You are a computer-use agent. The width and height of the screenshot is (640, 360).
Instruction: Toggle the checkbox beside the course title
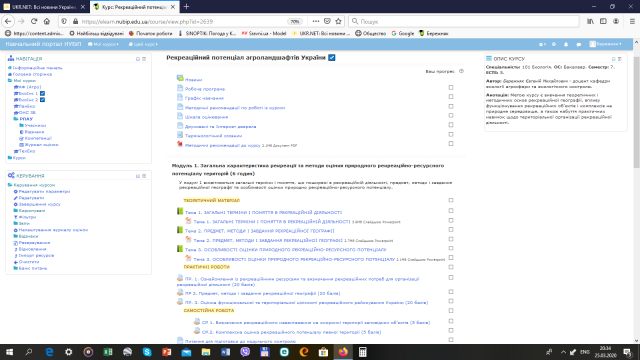point(332,58)
